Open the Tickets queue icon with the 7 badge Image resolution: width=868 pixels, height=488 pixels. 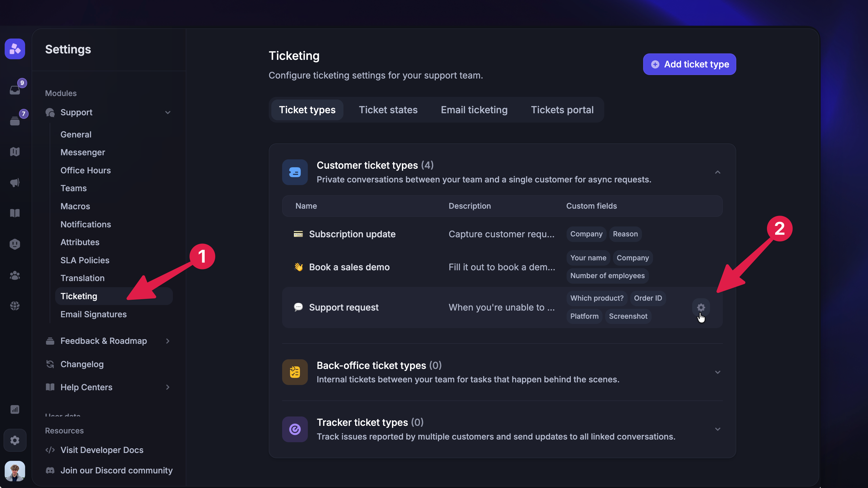point(15,120)
